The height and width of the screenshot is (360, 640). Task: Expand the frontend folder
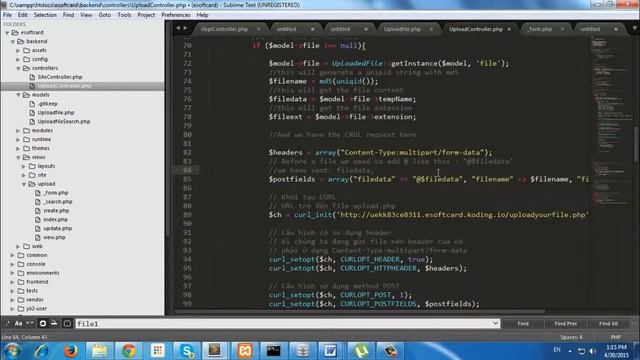click(13, 282)
